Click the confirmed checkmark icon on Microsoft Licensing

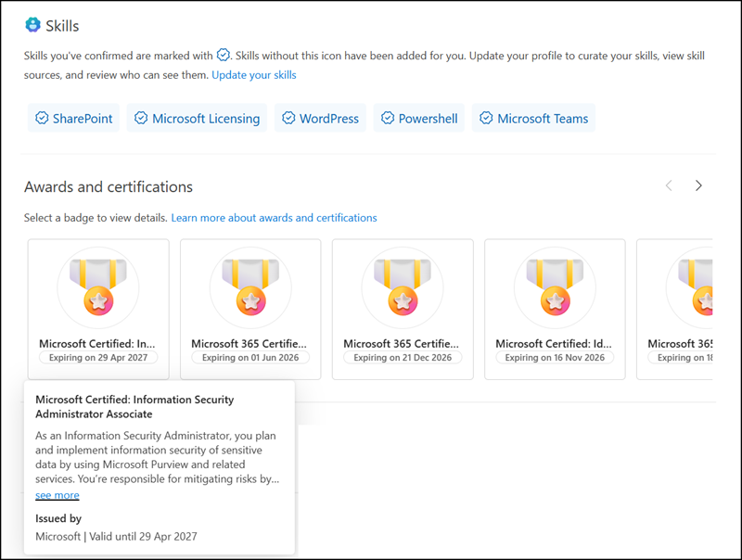click(x=141, y=118)
